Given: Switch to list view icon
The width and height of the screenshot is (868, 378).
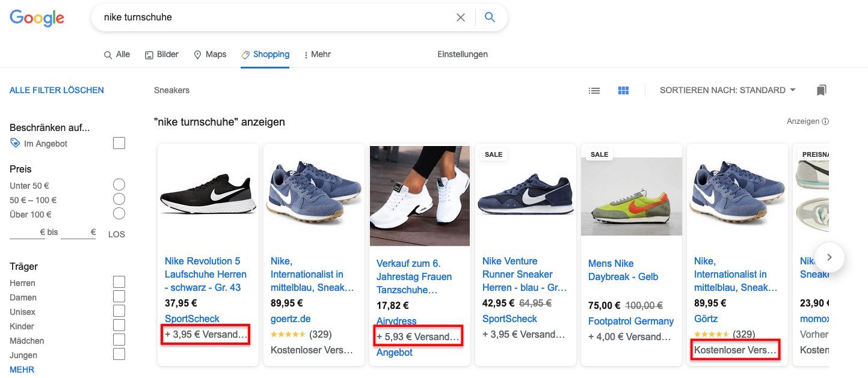Looking at the screenshot, I should [x=594, y=91].
